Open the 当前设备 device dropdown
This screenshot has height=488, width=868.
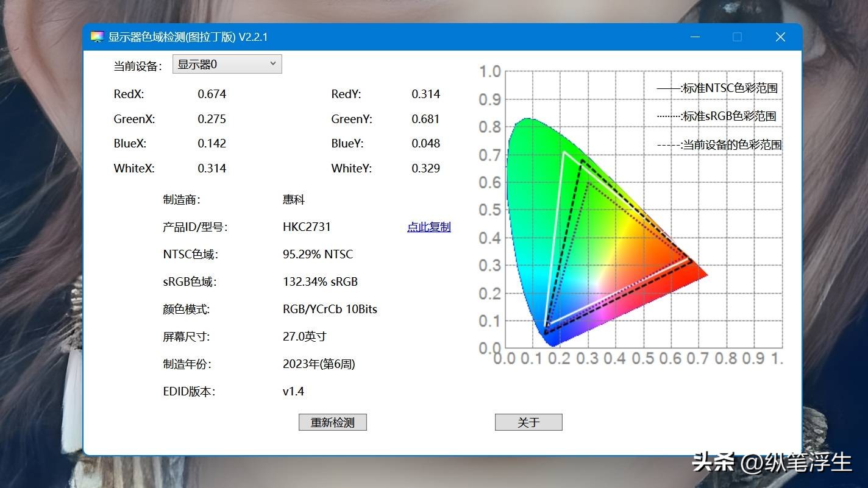click(227, 64)
